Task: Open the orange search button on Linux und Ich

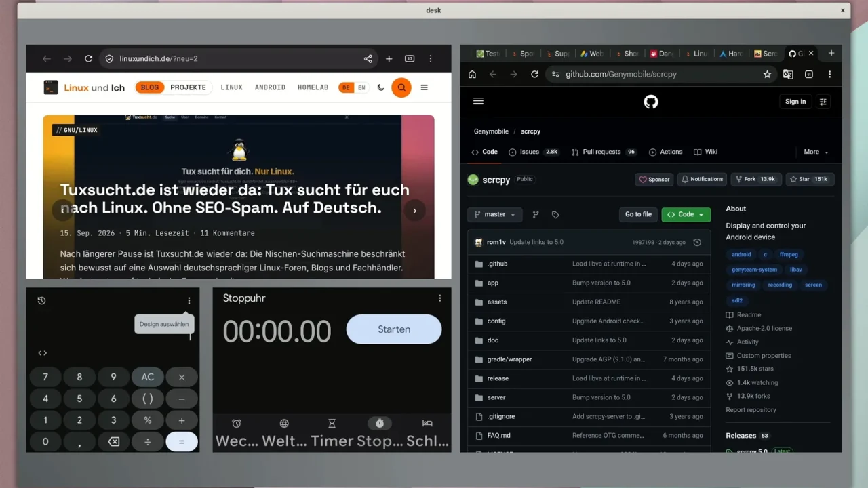Action: 401,87
